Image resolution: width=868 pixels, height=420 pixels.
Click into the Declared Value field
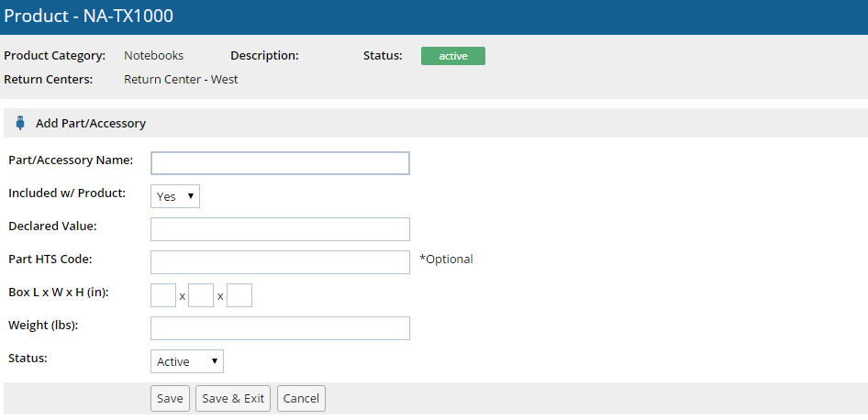coord(280,229)
